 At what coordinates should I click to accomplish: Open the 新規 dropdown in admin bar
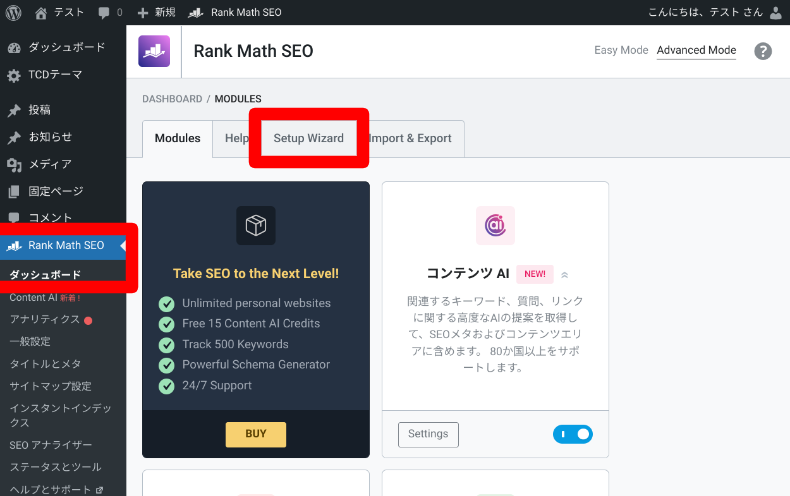coord(156,12)
